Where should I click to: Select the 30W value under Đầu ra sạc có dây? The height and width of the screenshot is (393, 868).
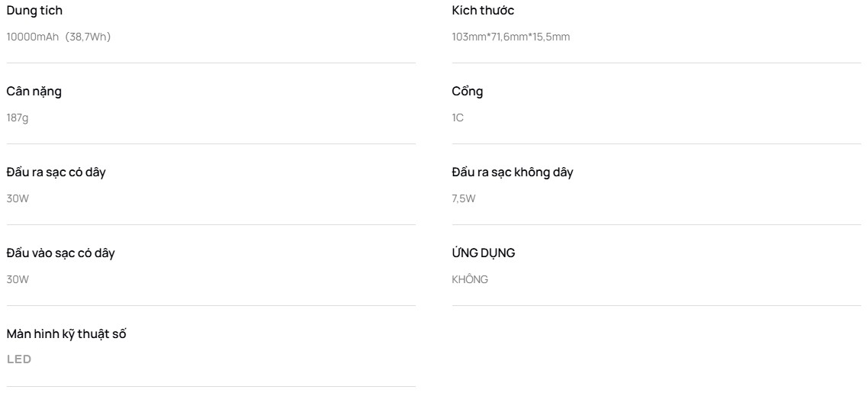(x=18, y=198)
